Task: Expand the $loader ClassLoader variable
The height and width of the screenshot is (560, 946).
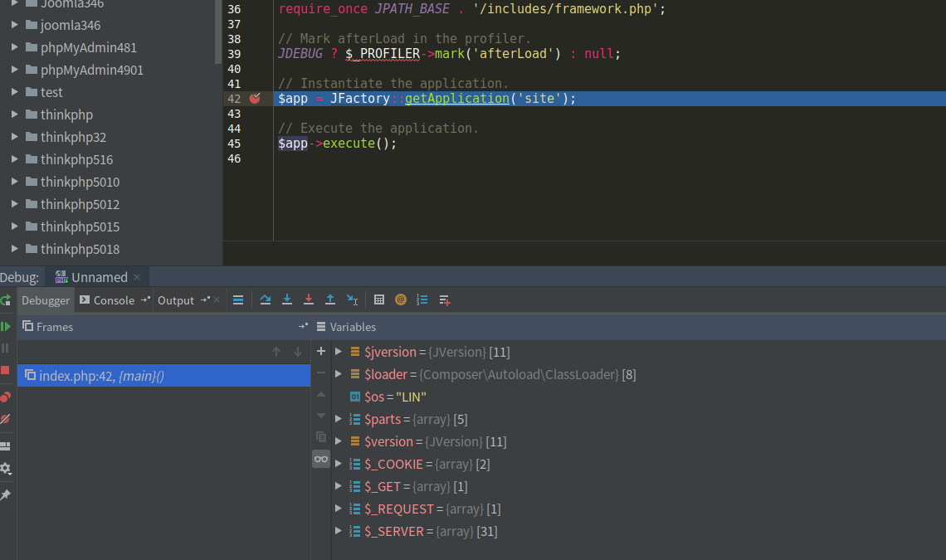Action: pyautogui.click(x=338, y=374)
